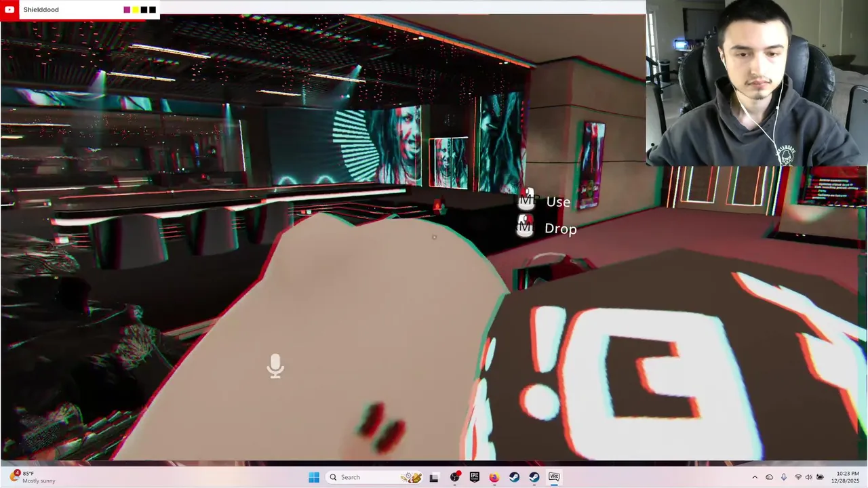Screen dimensions: 868x488
Task: Open OBS Studio from the taskbar
Action: click(x=454, y=477)
